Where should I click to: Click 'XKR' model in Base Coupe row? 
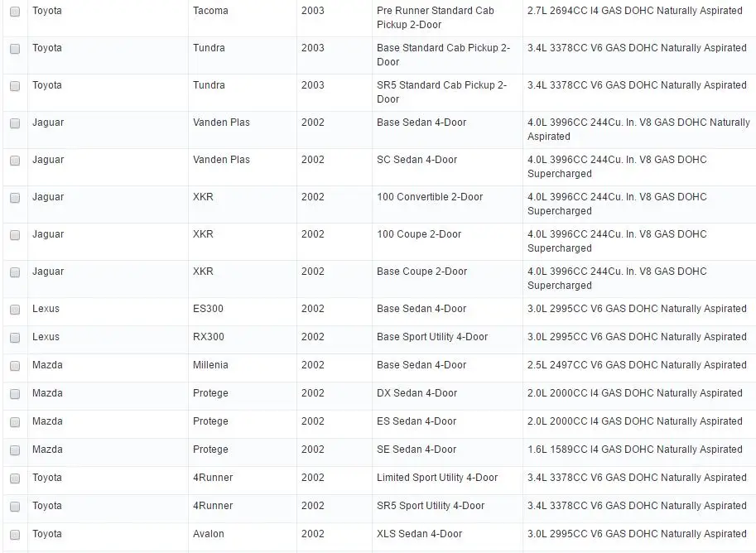tap(203, 272)
